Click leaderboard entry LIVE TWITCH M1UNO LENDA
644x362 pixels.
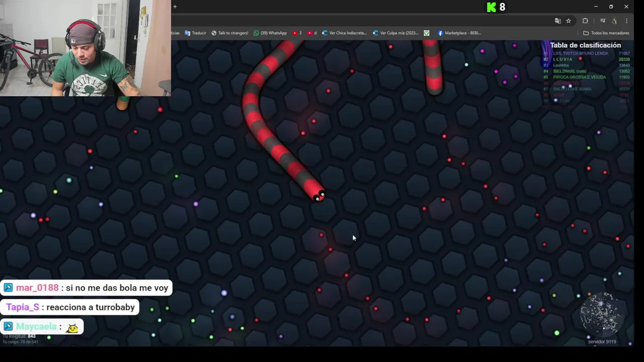point(581,53)
